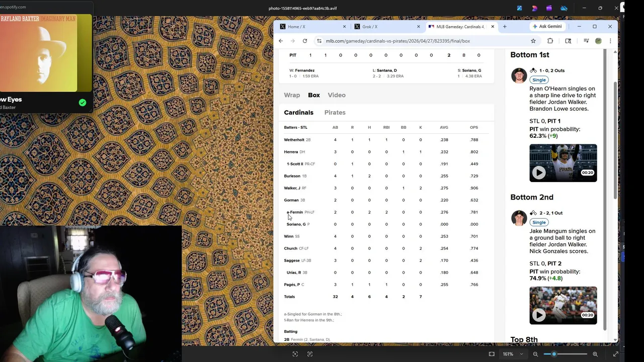Click the OneDrive cloud icon in Photos
This screenshot has height=362, width=644.
(564, 8)
